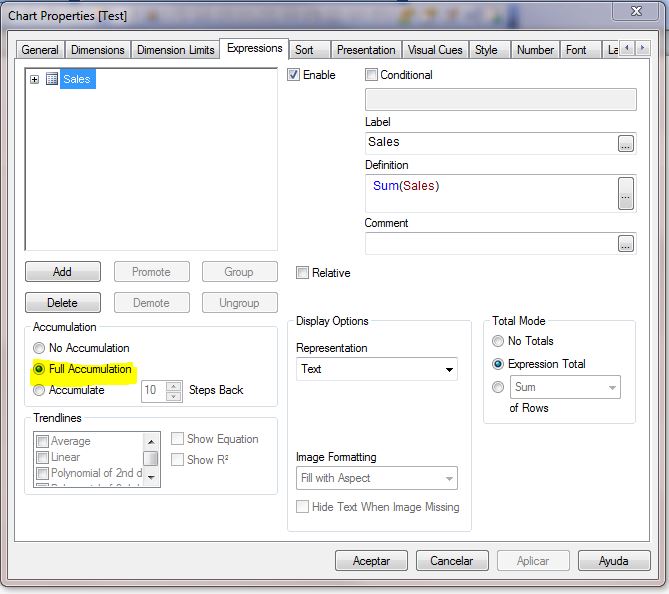669x594 pixels.
Task: Expand the Sales expression tree node
Action: click(x=34, y=79)
